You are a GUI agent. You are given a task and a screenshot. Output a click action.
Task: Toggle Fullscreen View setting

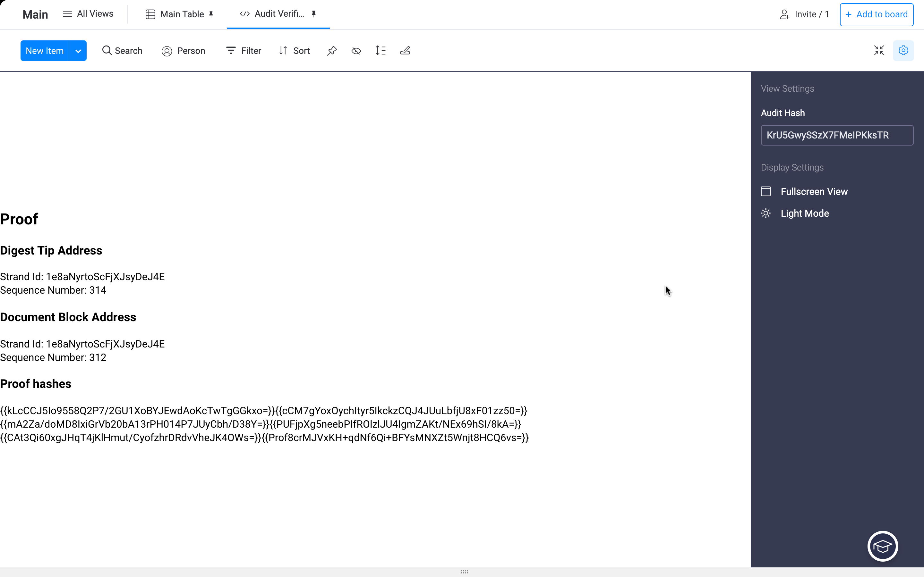tap(813, 192)
